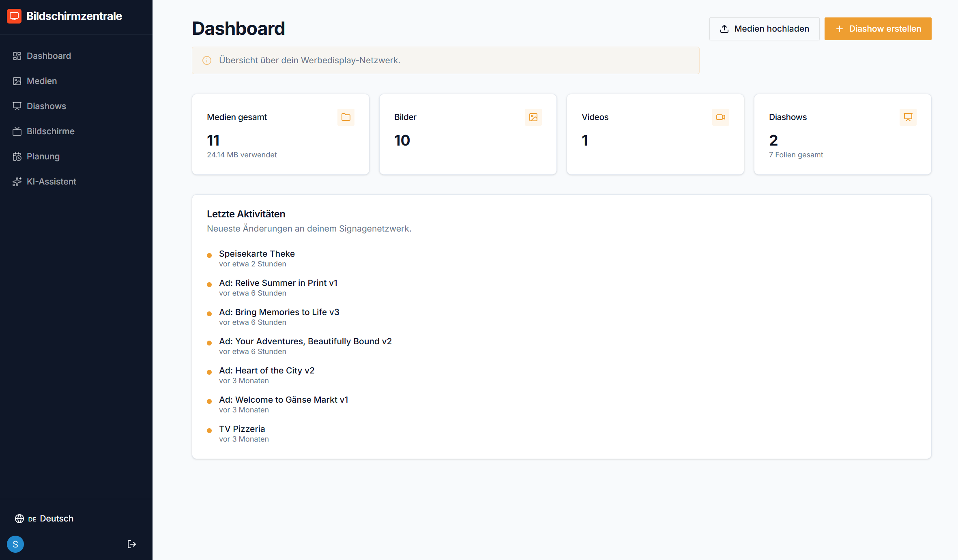The height and width of the screenshot is (560, 958).
Task: Select the Diashows stat card
Action: click(x=843, y=134)
